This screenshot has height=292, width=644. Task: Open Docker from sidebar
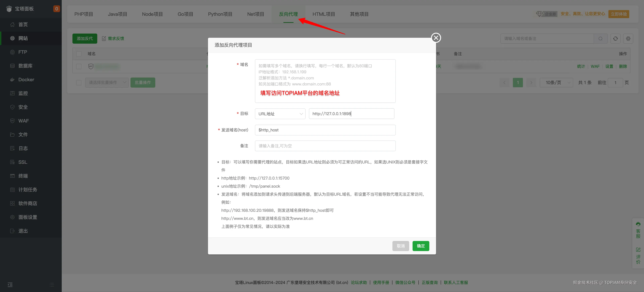pos(26,80)
